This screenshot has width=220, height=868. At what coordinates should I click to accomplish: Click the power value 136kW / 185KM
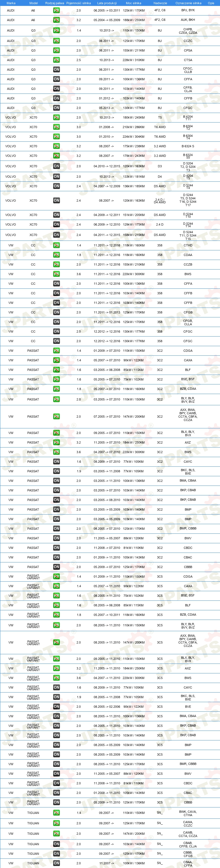(134, 186)
